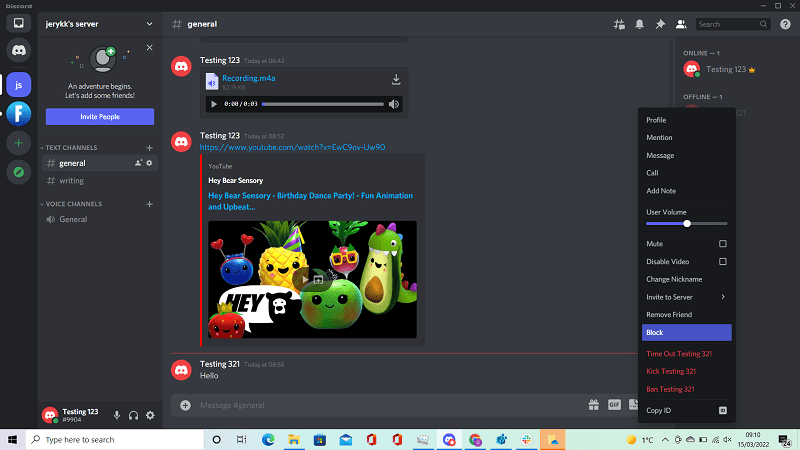Check the Disable Video checkbox

[x=722, y=261]
